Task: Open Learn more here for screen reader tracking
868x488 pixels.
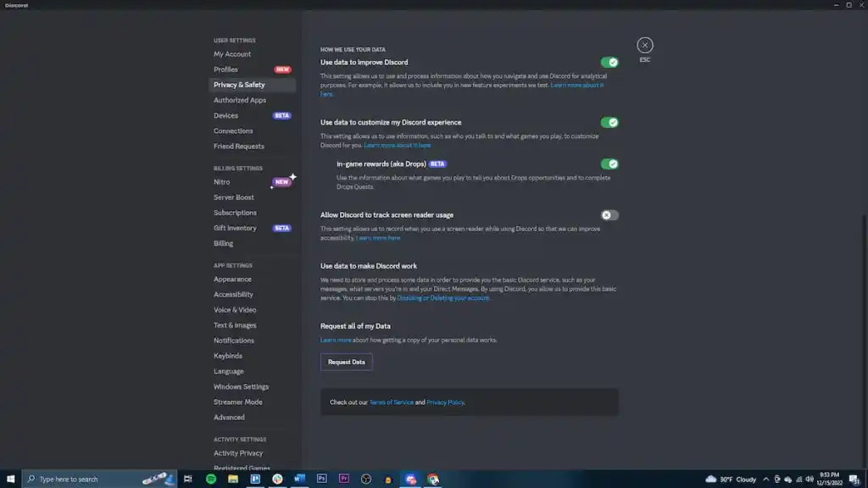Action: [x=378, y=238]
